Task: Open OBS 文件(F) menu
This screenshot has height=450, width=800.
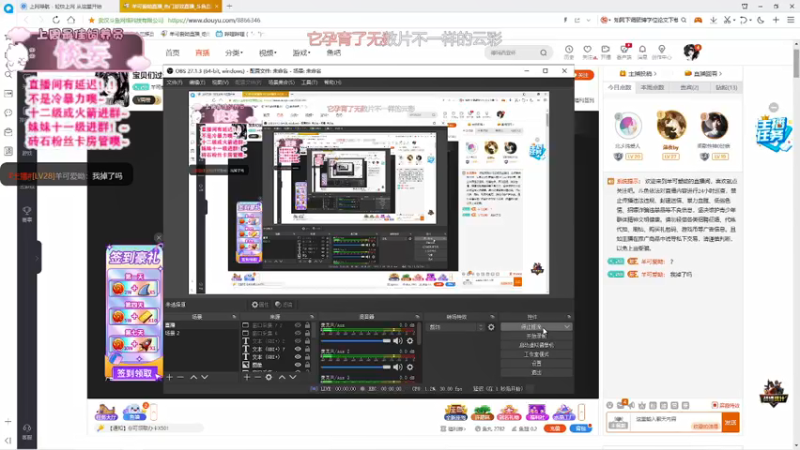Action: [174, 82]
